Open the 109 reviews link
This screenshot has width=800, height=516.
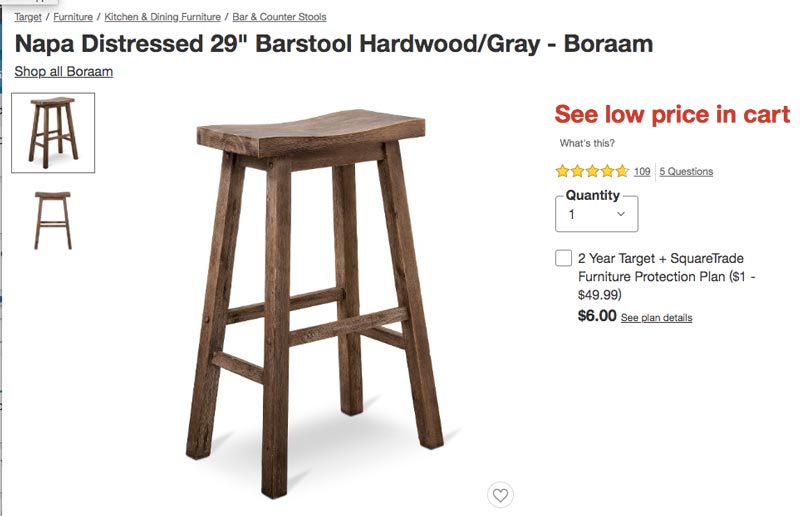pyautogui.click(x=642, y=171)
